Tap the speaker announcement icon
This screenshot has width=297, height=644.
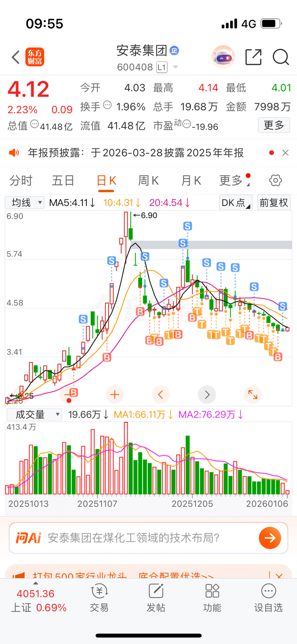coord(14,153)
